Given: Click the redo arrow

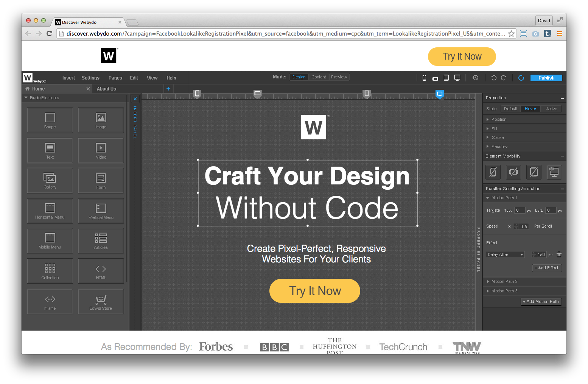Looking at the screenshot, I should pos(503,78).
